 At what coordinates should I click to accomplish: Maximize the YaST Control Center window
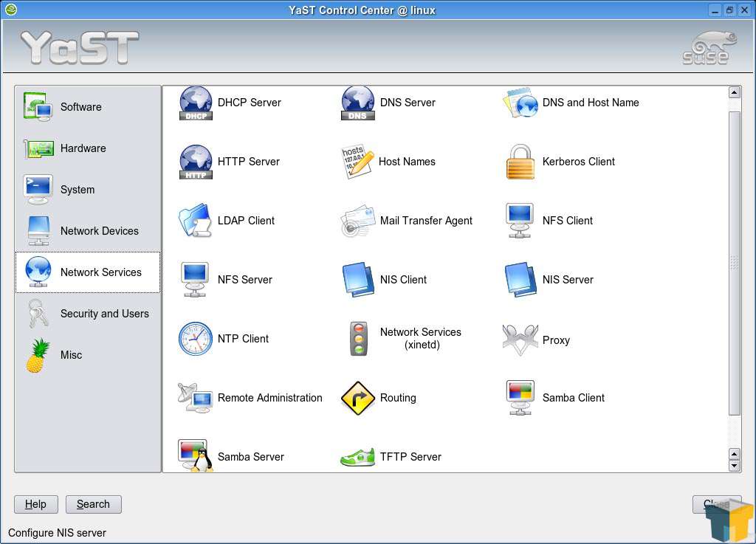pos(729,10)
